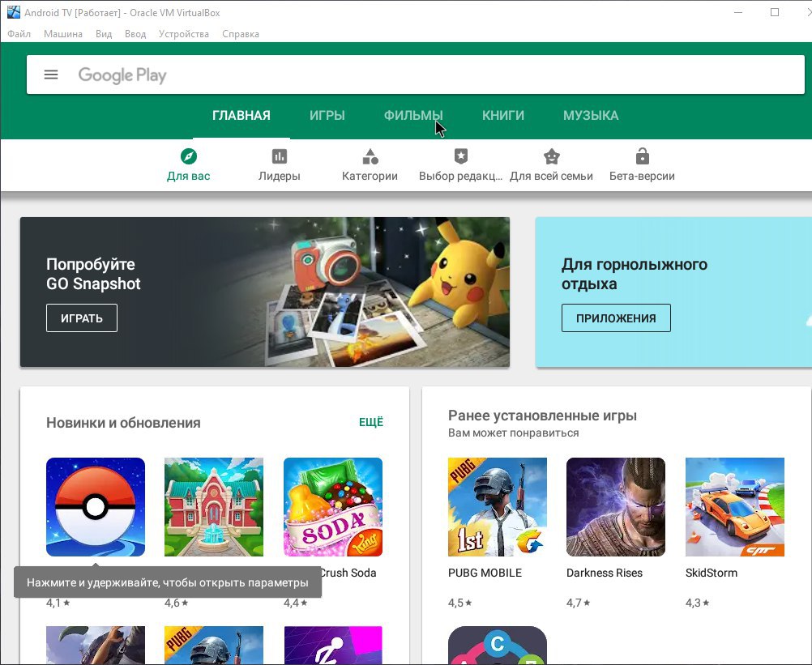Switch to the ГЛАВНАЯ tab
This screenshot has height=665, width=812.
point(241,115)
